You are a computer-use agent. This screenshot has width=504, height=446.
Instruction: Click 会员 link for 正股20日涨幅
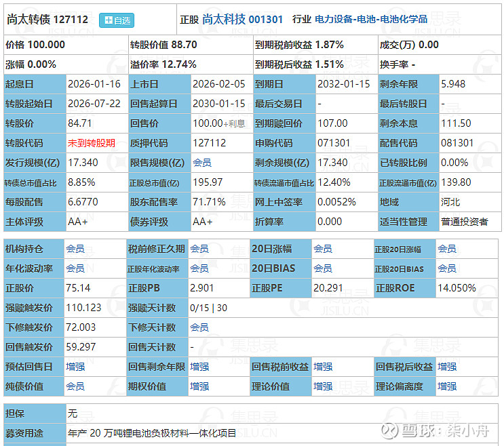pos(447,249)
